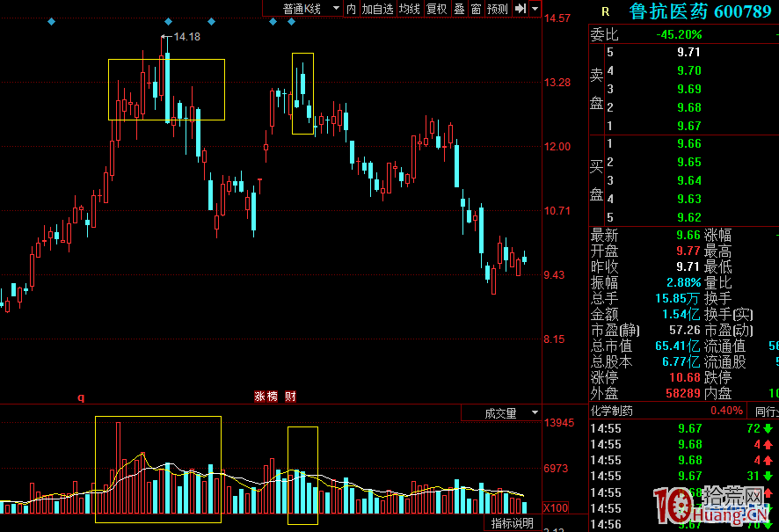The height and width of the screenshot is (532, 779).
Task: Click the first blue diamond event marker
Action: 51,21
